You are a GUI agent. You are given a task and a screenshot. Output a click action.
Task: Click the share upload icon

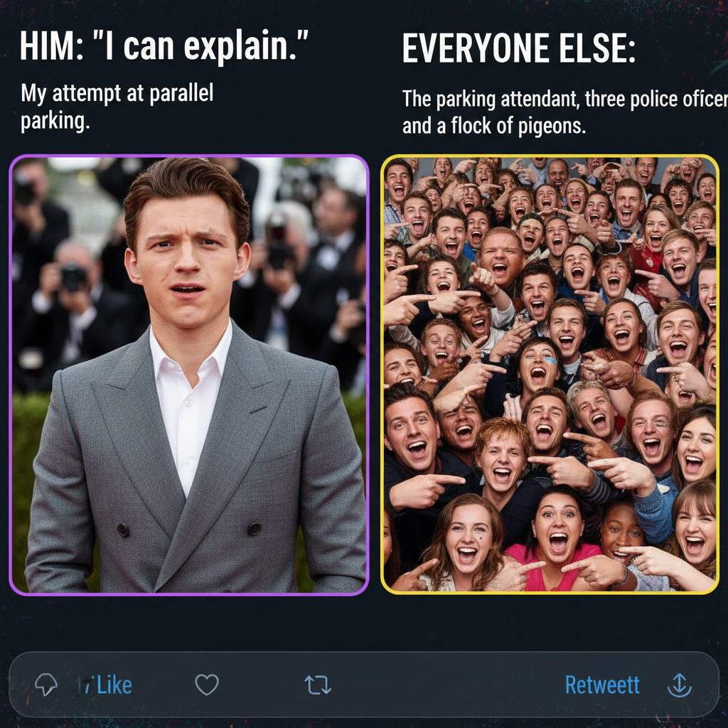679,685
